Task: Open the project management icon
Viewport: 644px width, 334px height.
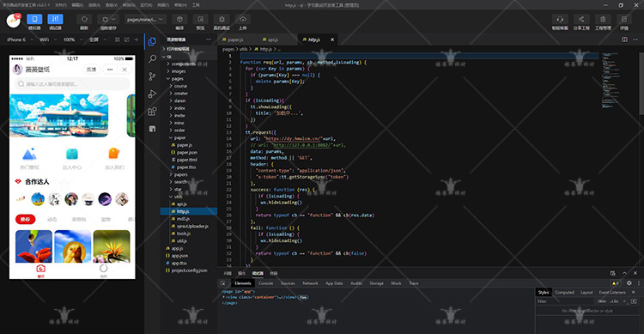Action: tap(603, 19)
